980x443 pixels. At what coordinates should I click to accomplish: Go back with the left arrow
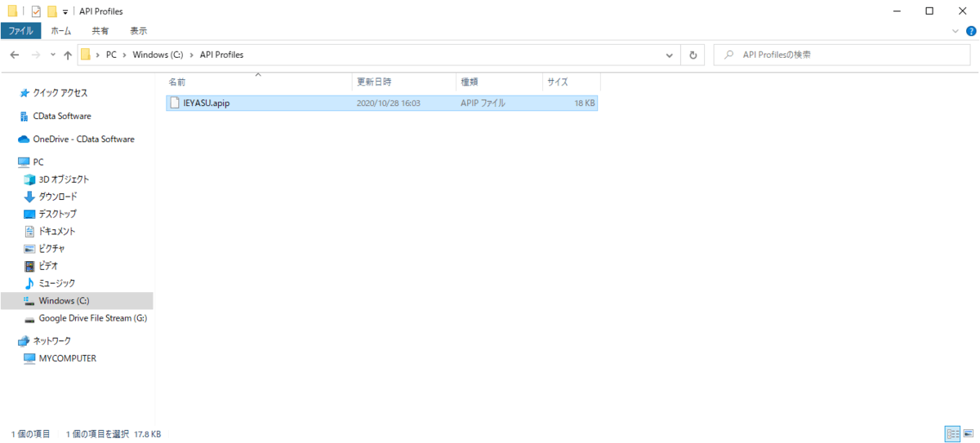coord(15,55)
